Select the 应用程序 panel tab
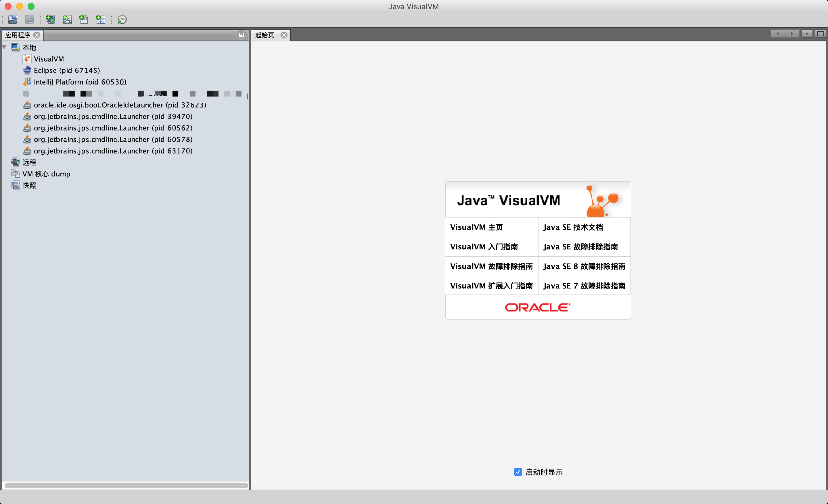 [x=18, y=35]
